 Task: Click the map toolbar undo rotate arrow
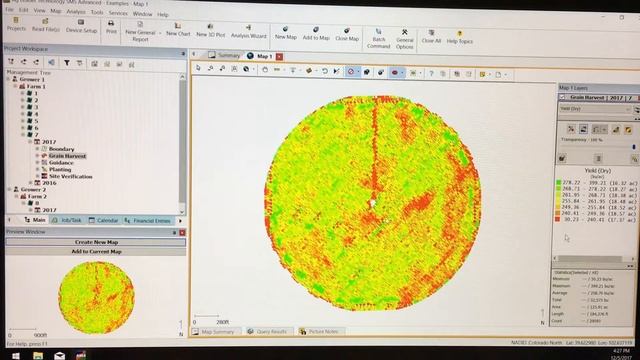pos(324,71)
